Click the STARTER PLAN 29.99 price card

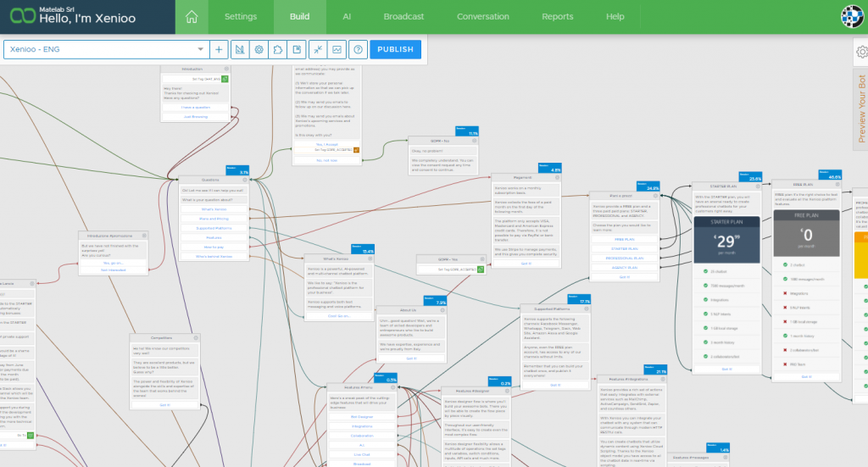726,240
